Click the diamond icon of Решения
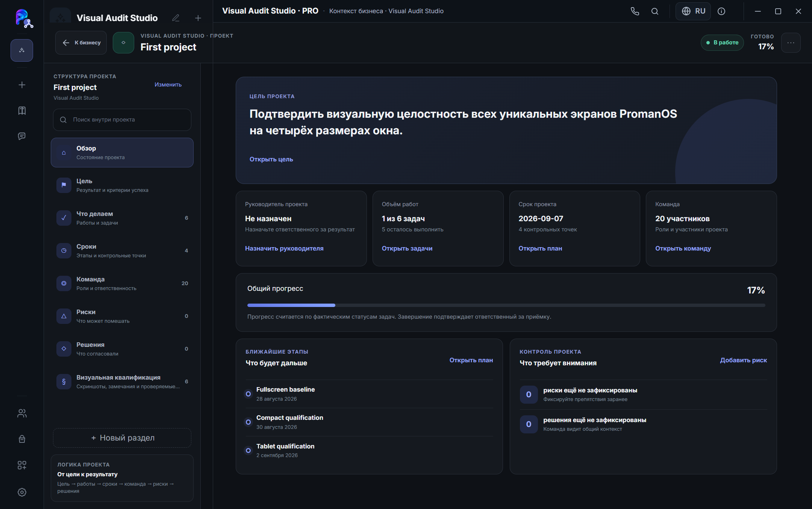The height and width of the screenshot is (509, 812). 64,349
